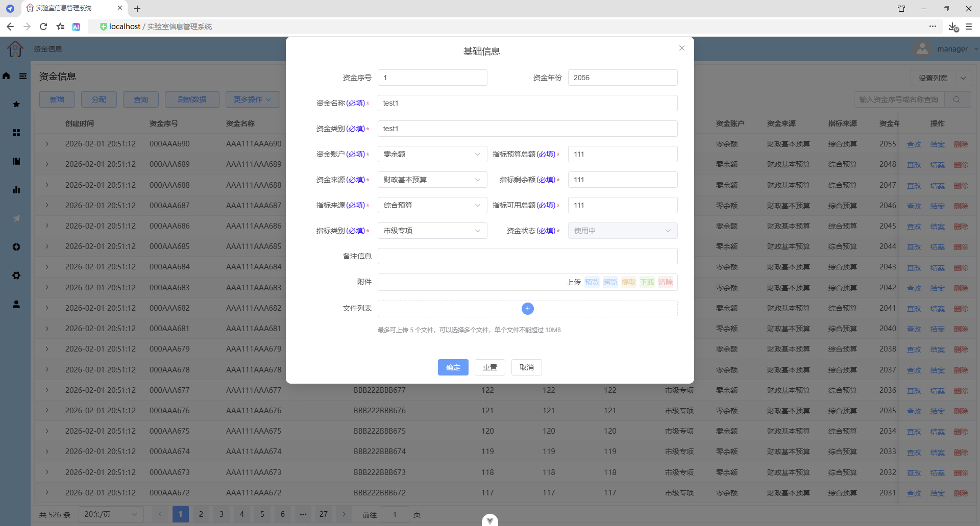Expand the 更多操作 dropdown button
Viewport: 980px width, 526px height.
coord(253,99)
